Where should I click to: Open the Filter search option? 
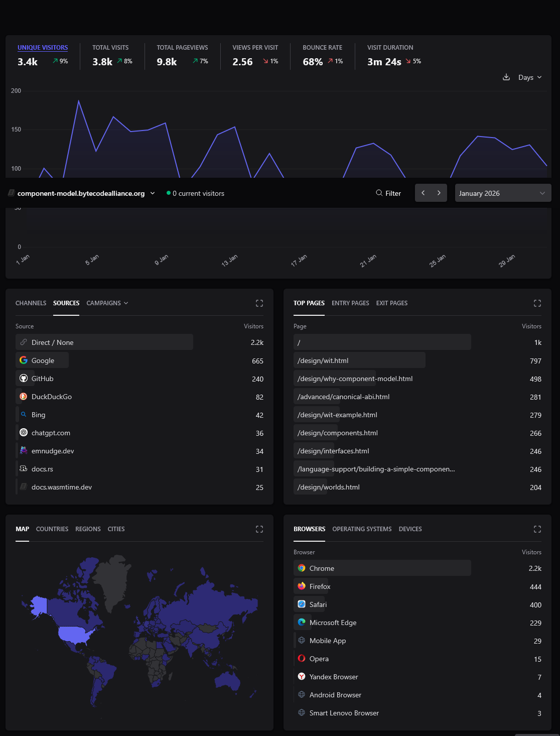coord(388,193)
